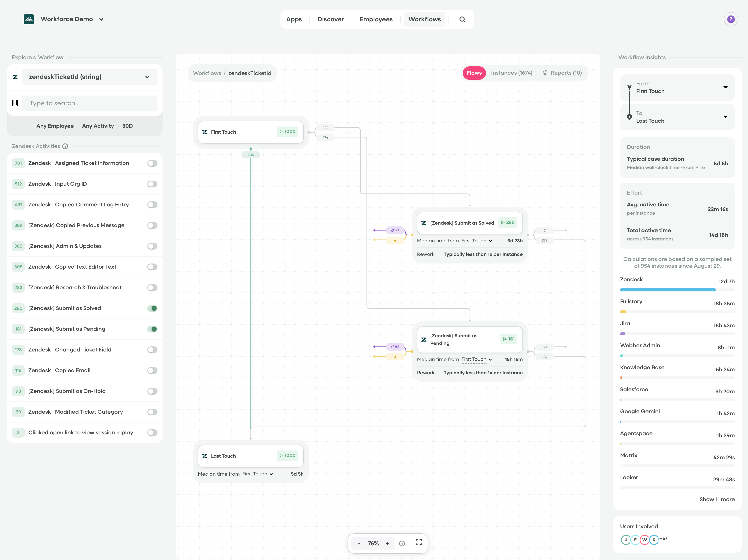Click the barcode icon beside search field
Image resolution: width=748 pixels, height=560 pixels.
(x=15, y=103)
